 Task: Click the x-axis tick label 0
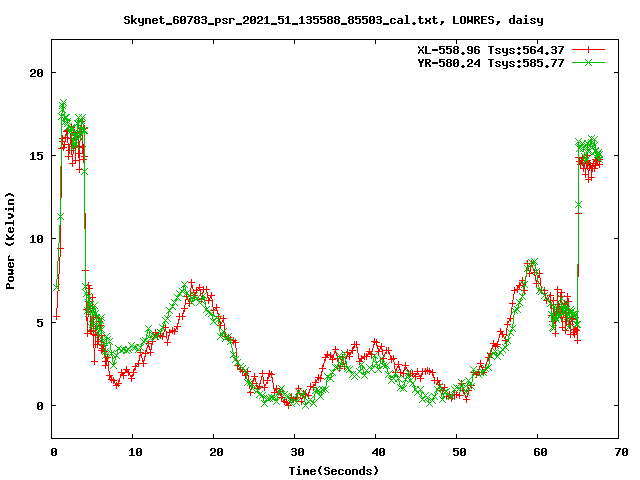point(54,452)
